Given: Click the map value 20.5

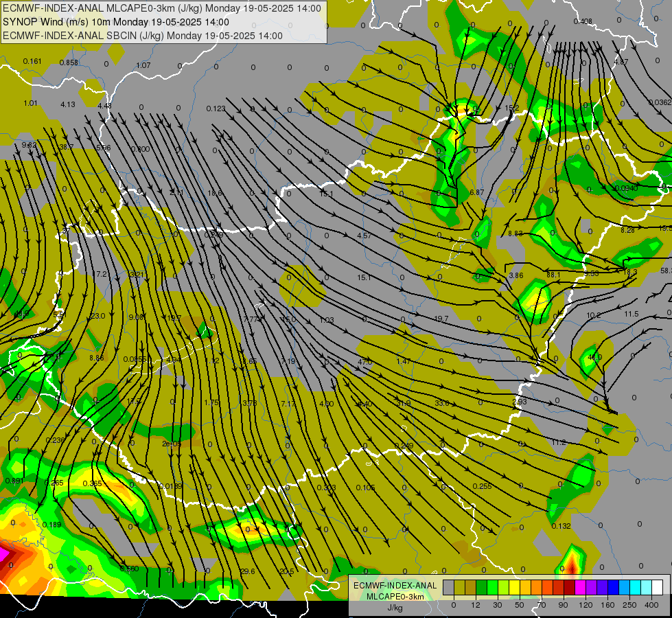Looking at the screenshot, I should 287,571.
